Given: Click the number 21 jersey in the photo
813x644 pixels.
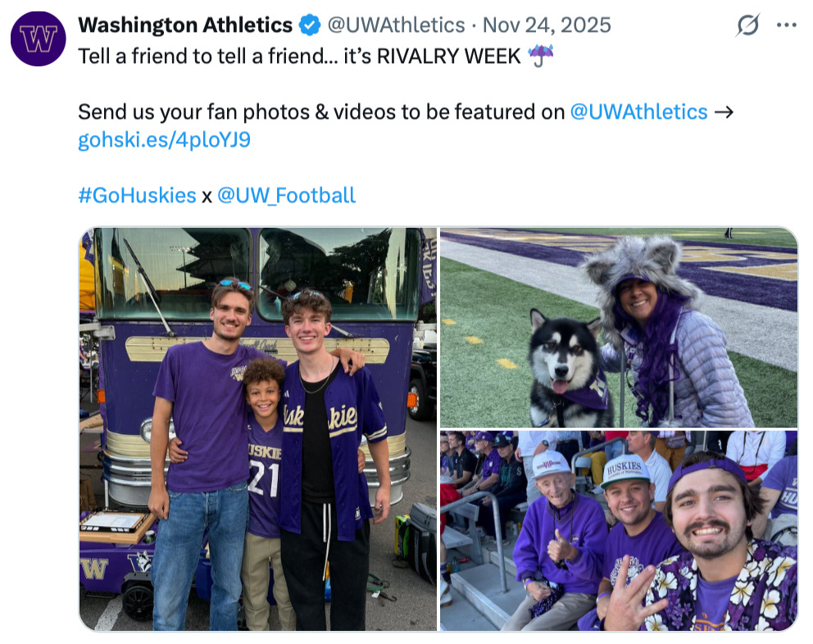Looking at the screenshot, I should (x=263, y=479).
